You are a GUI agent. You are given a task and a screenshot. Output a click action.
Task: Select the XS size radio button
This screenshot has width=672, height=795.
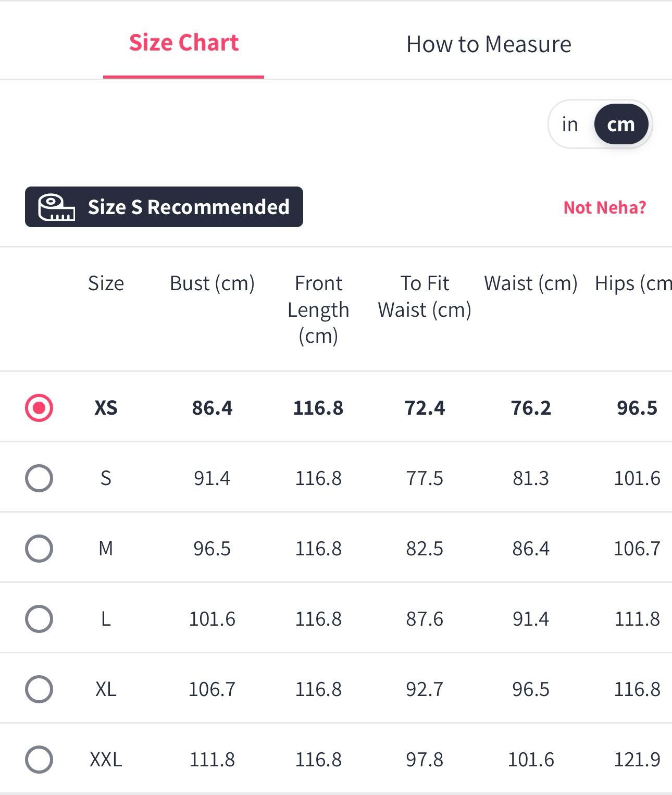pyautogui.click(x=39, y=407)
